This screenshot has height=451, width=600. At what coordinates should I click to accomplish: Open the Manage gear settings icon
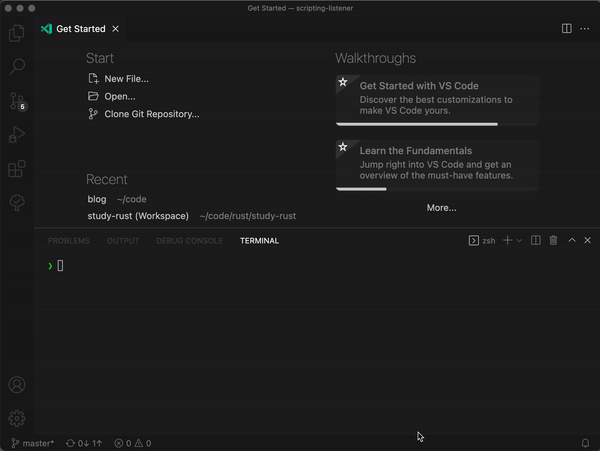coord(17,418)
